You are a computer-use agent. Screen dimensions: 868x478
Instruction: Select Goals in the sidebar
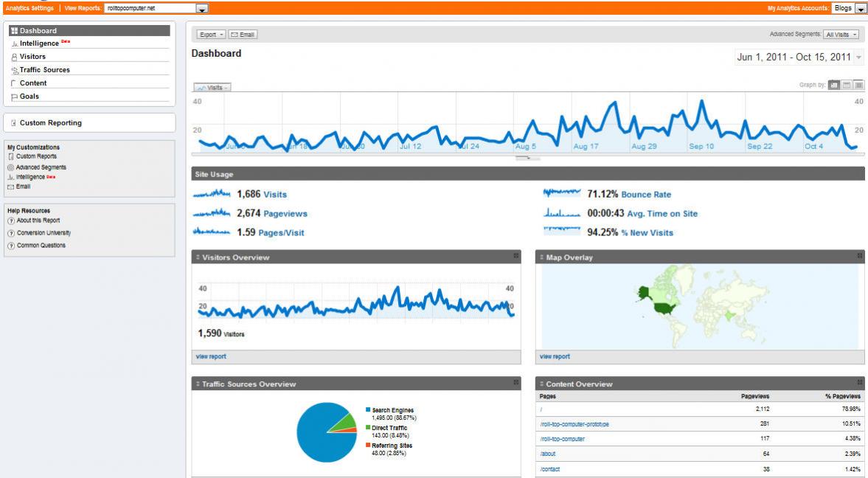coord(29,97)
